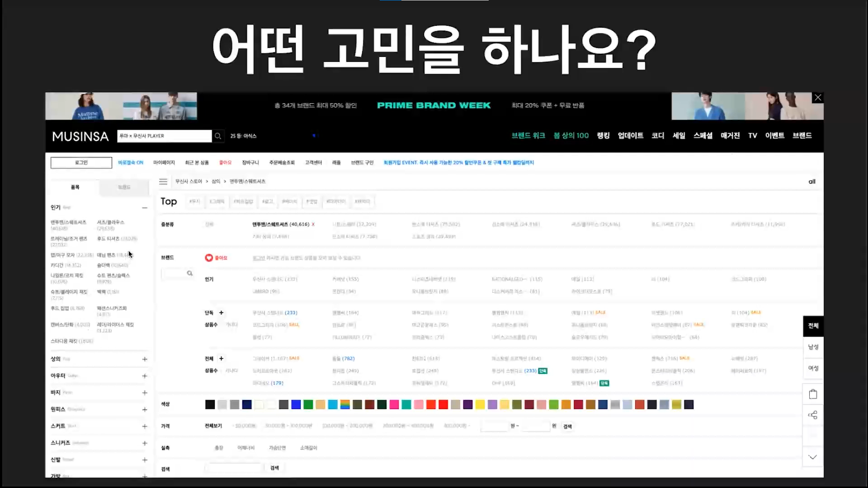868x488 pixels.
Task: Toggle the 바로접속 ON setting
Action: coord(131,163)
